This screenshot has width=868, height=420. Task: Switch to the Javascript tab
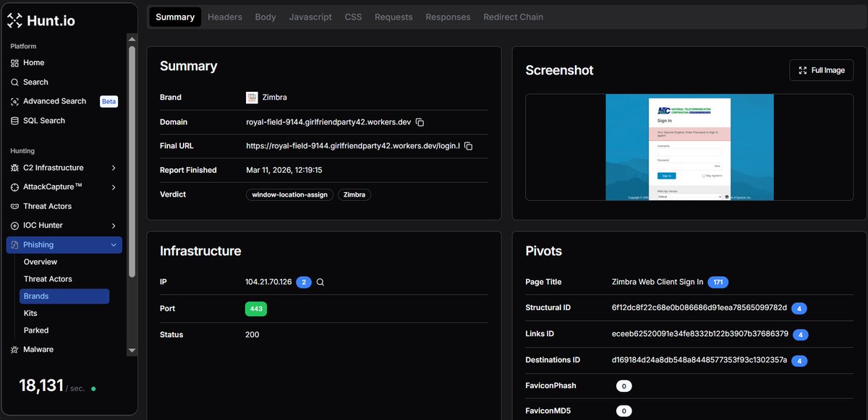pos(310,17)
